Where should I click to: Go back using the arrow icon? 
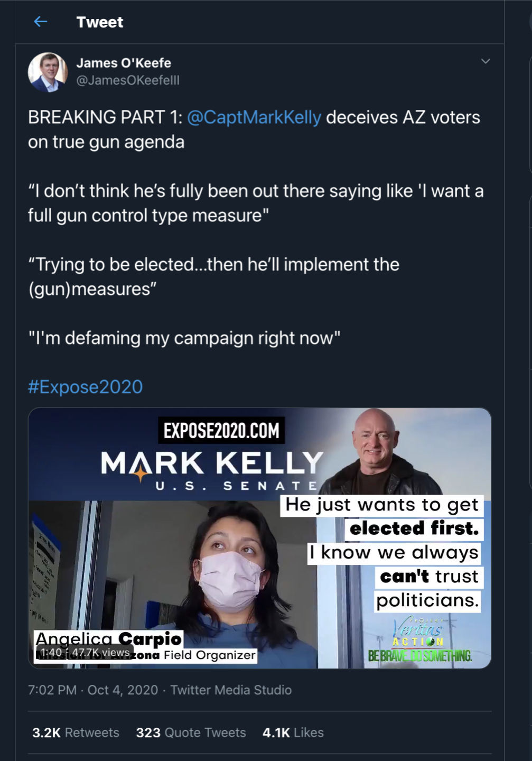click(x=41, y=22)
